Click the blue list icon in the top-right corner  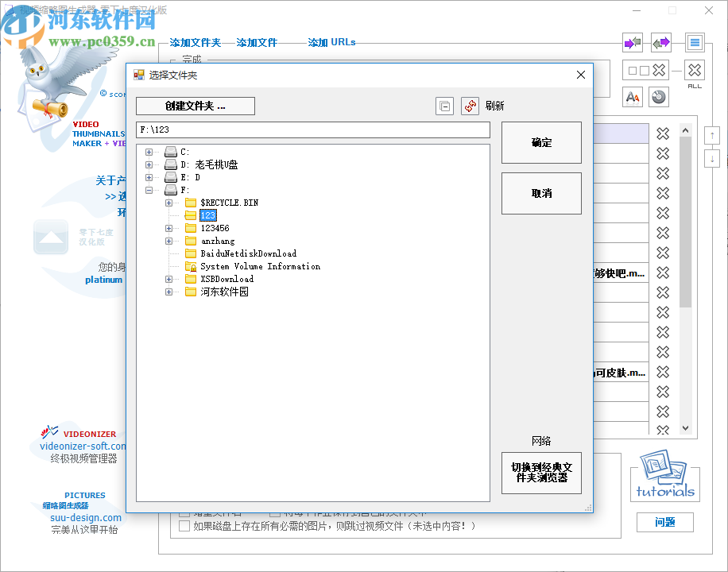click(695, 42)
